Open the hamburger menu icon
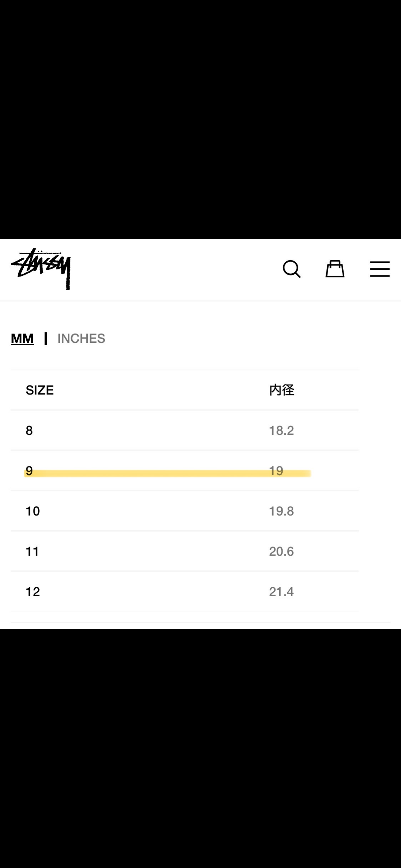The image size is (401, 868). click(x=380, y=269)
